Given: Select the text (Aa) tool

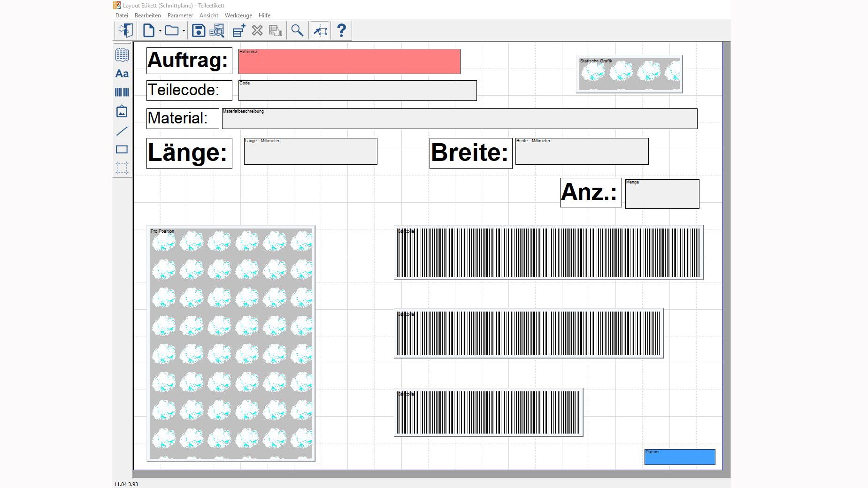Looking at the screenshot, I should coord(122,74).
